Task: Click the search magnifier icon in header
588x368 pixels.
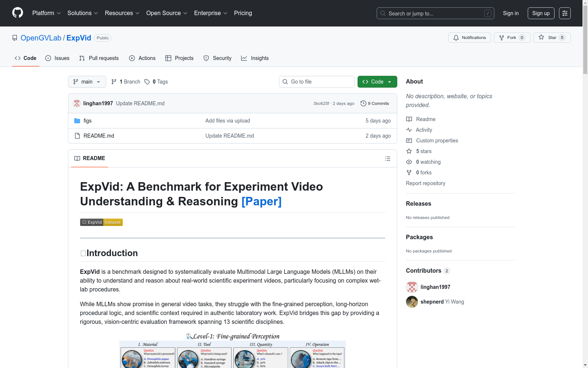Action: [x=383, y=13]
